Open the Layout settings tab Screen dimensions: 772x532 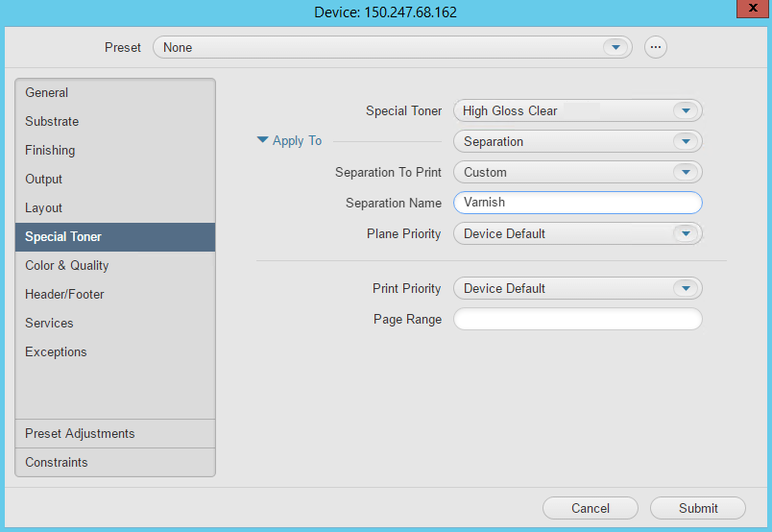click(x=44, y=207)
